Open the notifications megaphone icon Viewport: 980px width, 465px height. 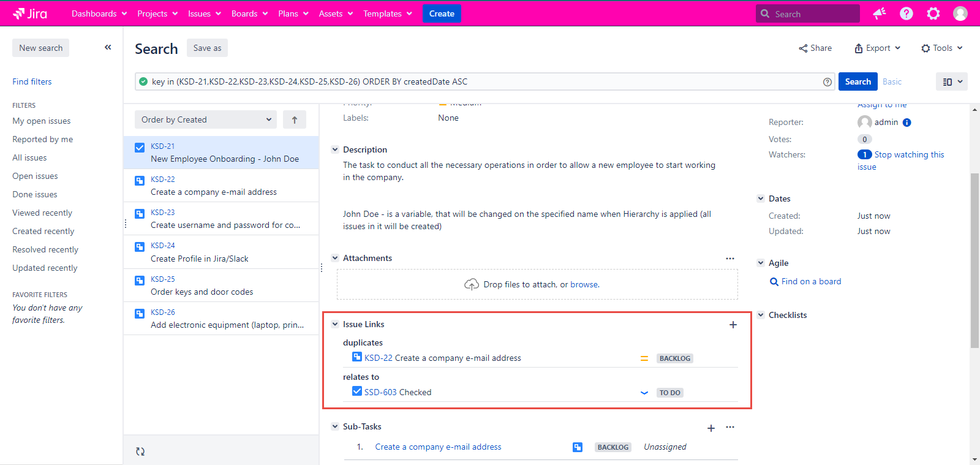click(x=880, y=13)
